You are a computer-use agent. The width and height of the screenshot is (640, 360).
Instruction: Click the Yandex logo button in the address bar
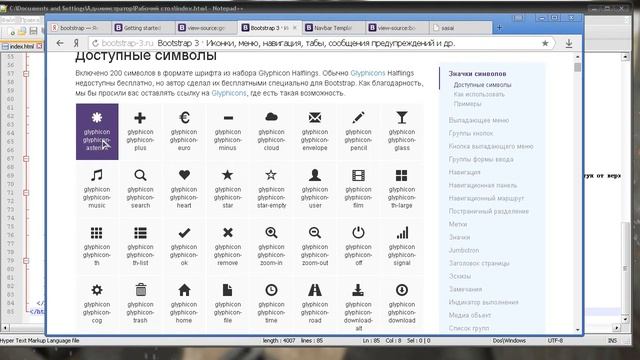[x=76, y=43]
